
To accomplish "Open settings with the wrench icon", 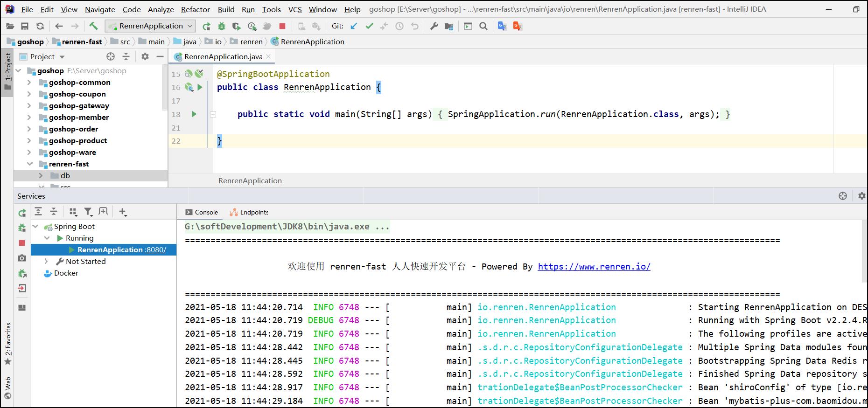I will 434,26.
